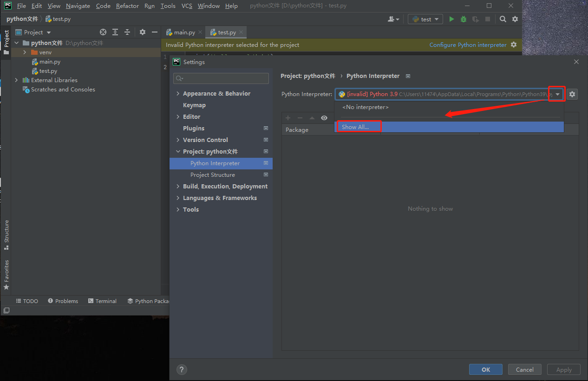Click the Run (green play) icon

pyautogui.click(x=451, y=19)
